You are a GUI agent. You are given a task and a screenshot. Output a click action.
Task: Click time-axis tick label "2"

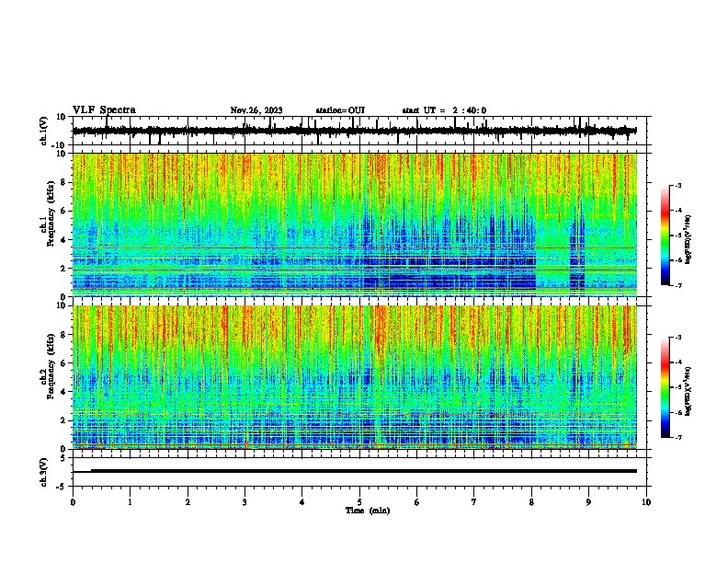pyautogui.click(x=188, y=502)
